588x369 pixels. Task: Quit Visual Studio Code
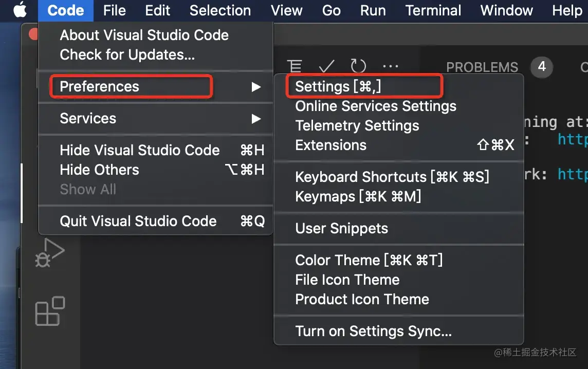[138, 221]
